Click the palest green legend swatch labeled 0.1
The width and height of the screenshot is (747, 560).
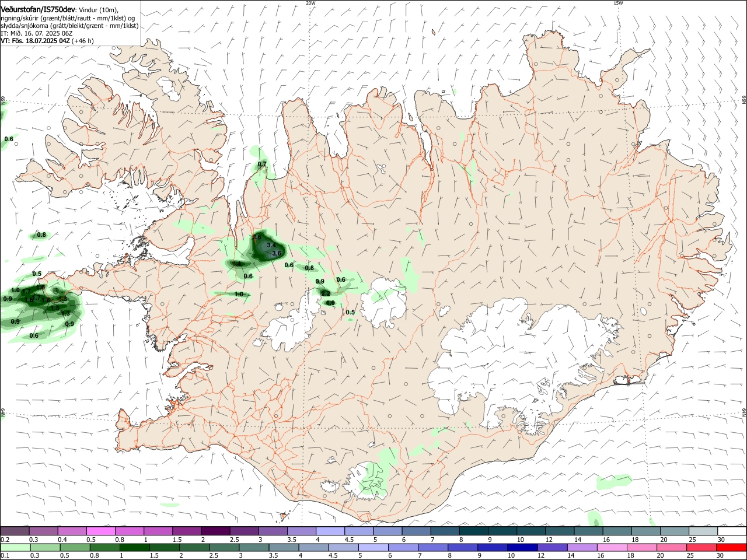15,547
